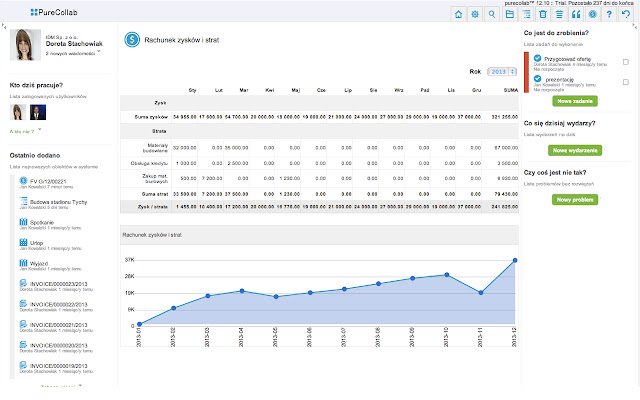Open the Wyjazd event link
Screen dimensions: 640x400
pos(39,264)
